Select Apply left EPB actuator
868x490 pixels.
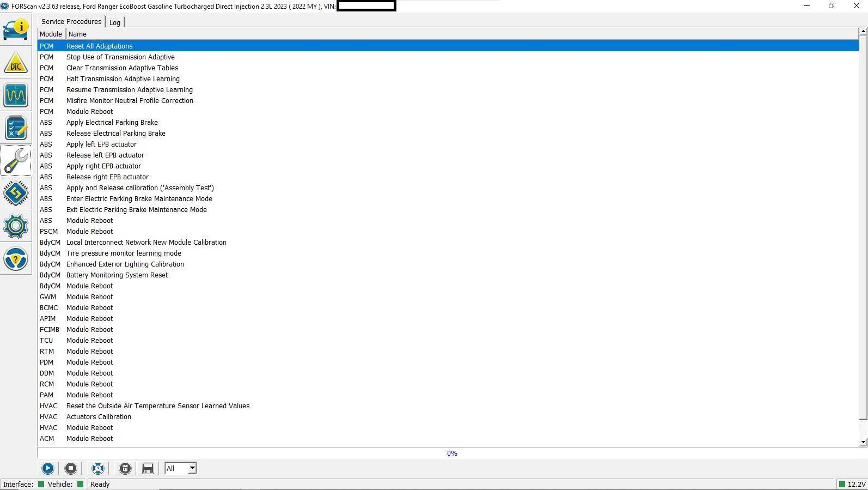coord(448,144)
